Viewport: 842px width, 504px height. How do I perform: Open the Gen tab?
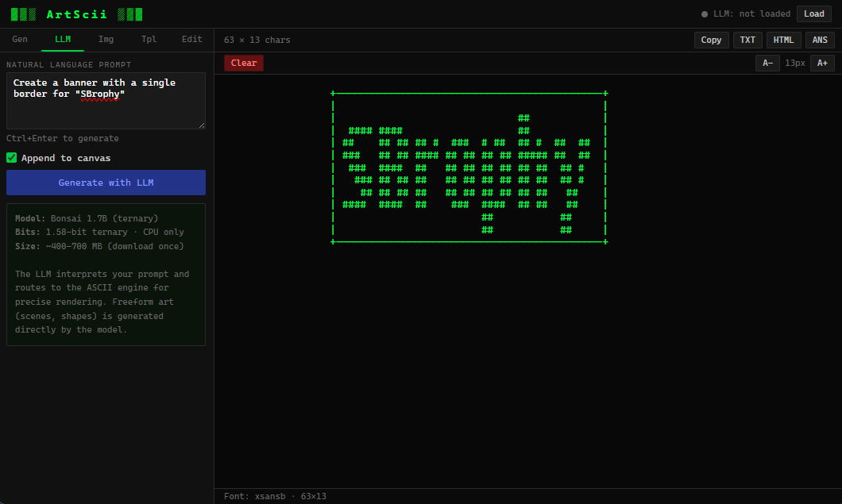(x=20, y=39)
